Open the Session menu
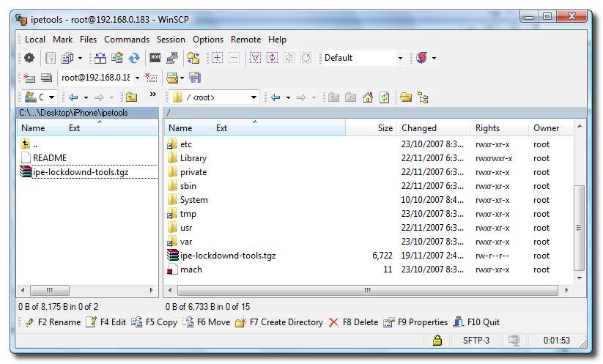 coord(171,40)
